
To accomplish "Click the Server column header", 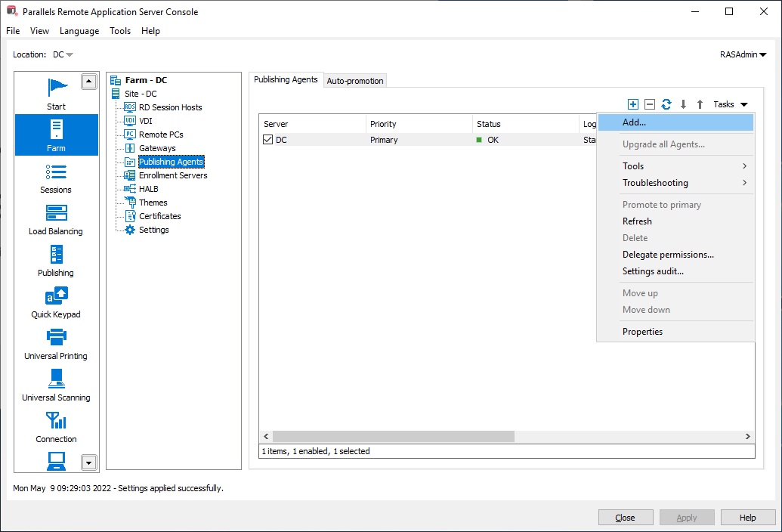I will [x=312, y=124].
